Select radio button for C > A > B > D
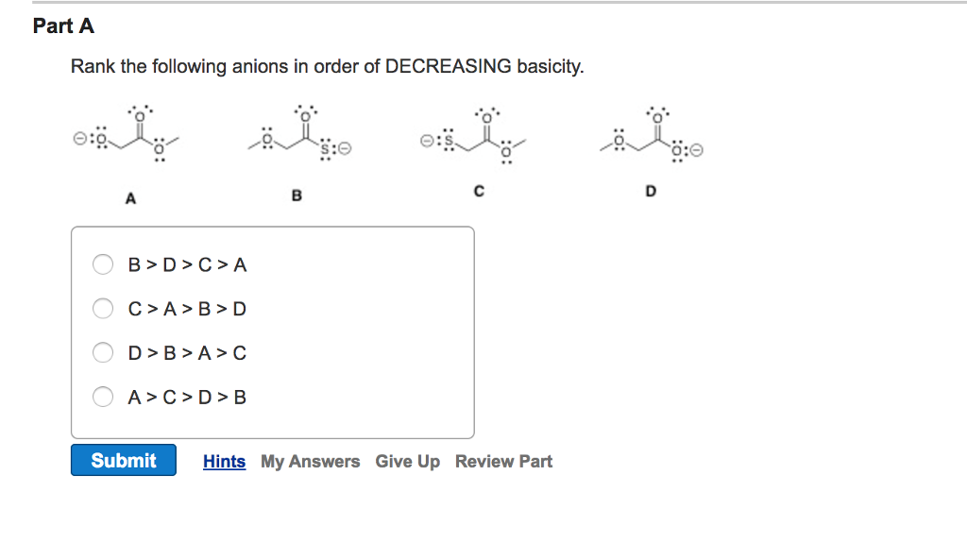 click(103, 309)
